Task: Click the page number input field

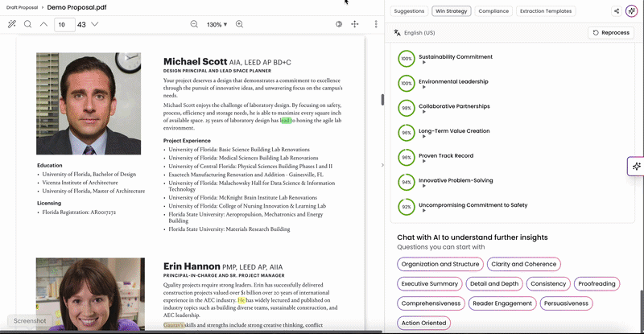Action: pyautogui.click(x=64, y=25)
